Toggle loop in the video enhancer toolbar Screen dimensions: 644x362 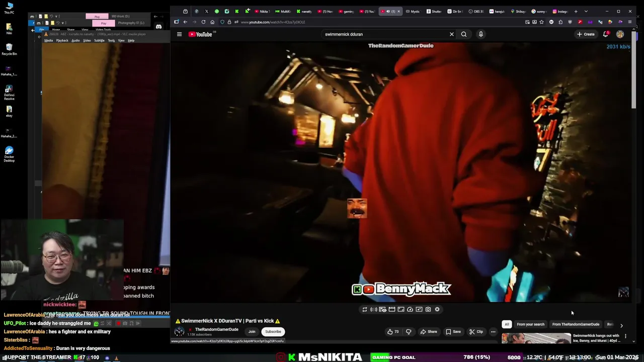click(365, 309)
